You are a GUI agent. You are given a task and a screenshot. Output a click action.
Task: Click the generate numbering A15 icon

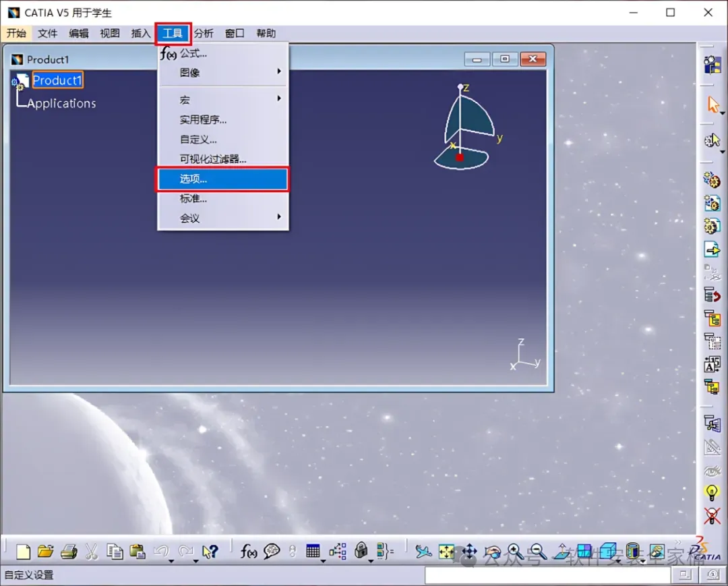click(712, 364)
